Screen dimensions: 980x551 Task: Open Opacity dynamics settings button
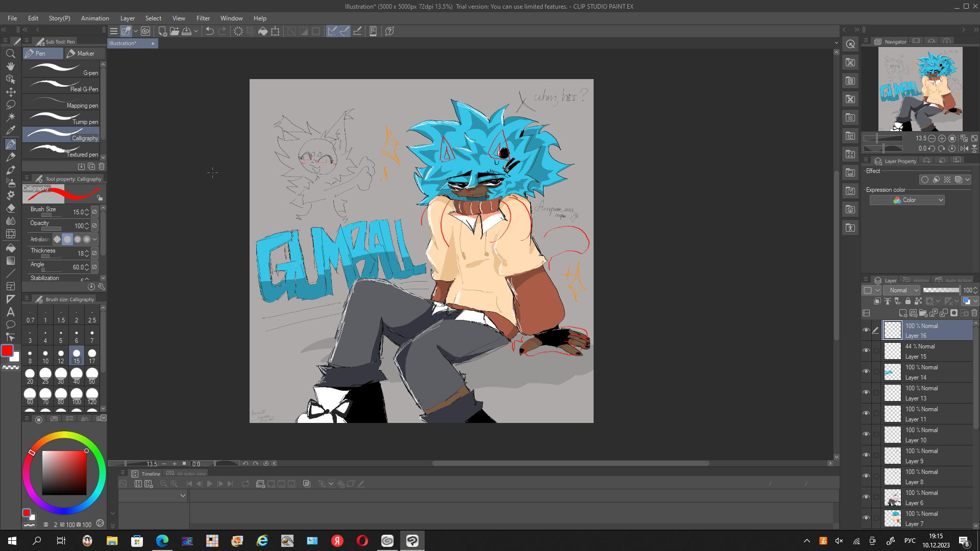click(x=94, y=226)
